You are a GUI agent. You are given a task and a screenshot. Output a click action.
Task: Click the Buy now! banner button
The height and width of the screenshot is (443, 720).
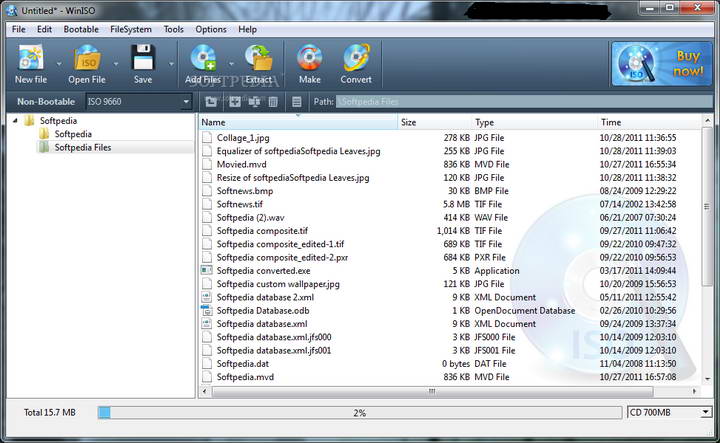pyautogui.click(x=662, y=64)
